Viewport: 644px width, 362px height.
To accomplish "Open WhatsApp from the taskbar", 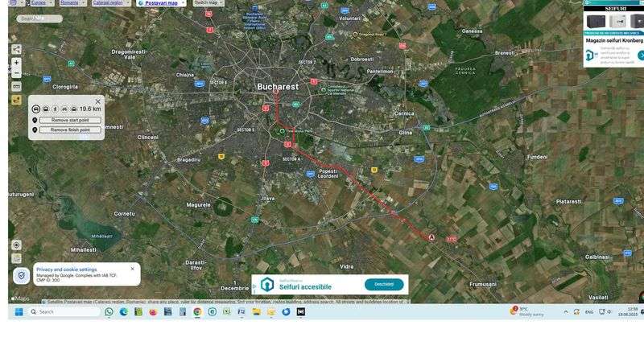I will (109, 312).
